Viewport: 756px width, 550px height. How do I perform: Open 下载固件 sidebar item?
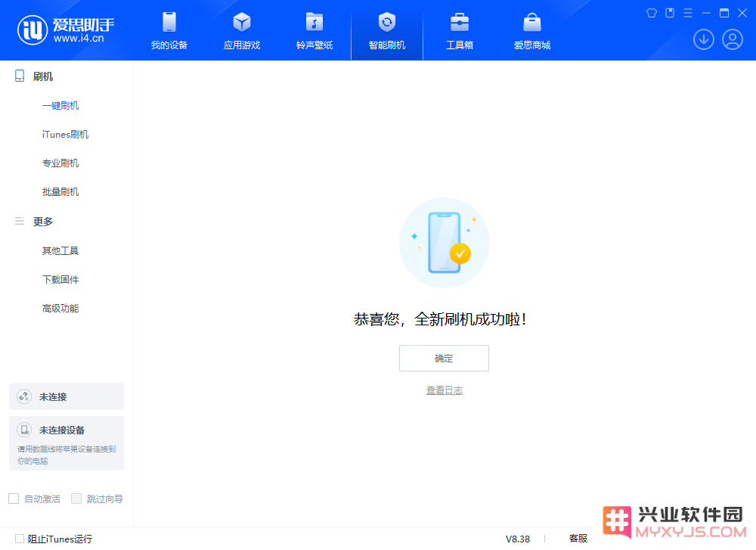[x=60, y=279]
